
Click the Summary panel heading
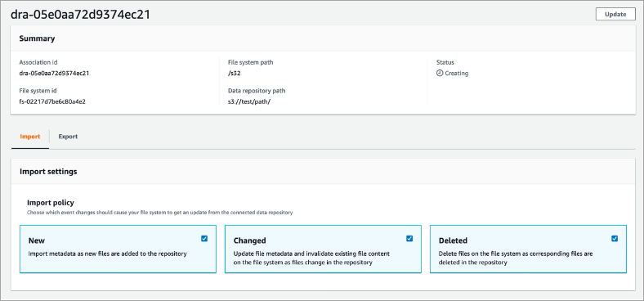37,38
